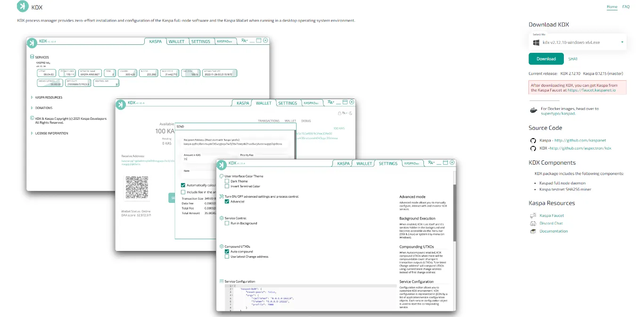
Task: Click the GitHub icon beside KDX source link
Action: (533, 148)
